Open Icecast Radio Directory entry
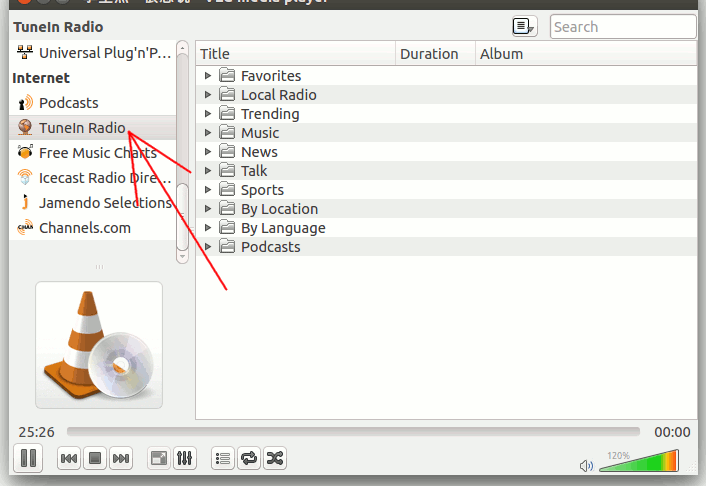The image size is (706, 486). tap(93, 178)
